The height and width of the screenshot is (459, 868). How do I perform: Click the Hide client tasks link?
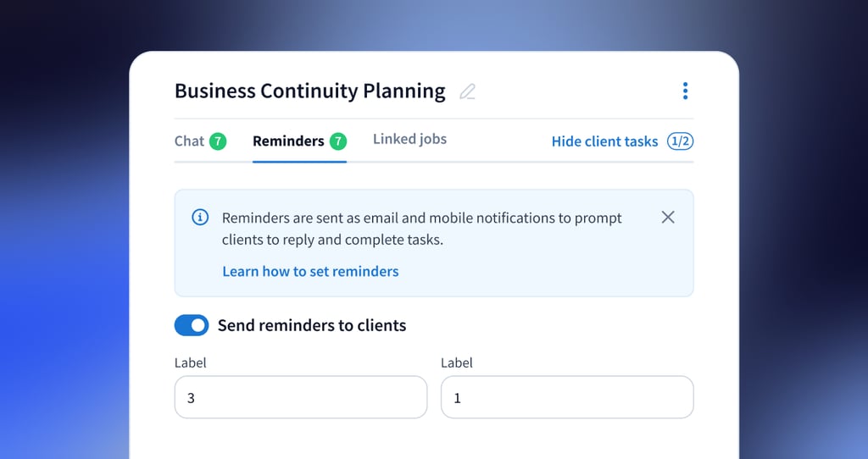pos(604,141)
